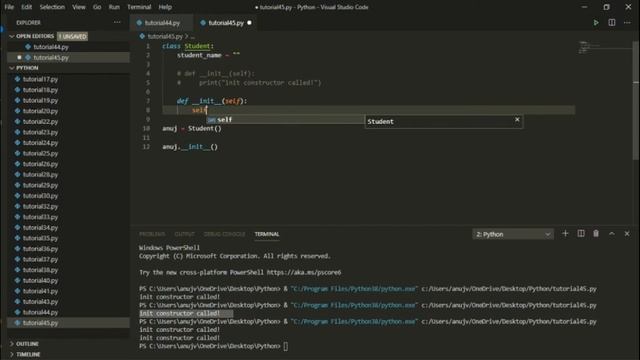Collapse the PYTHON folder section
This screenshot has width=640, height=360.
point(27,68)
